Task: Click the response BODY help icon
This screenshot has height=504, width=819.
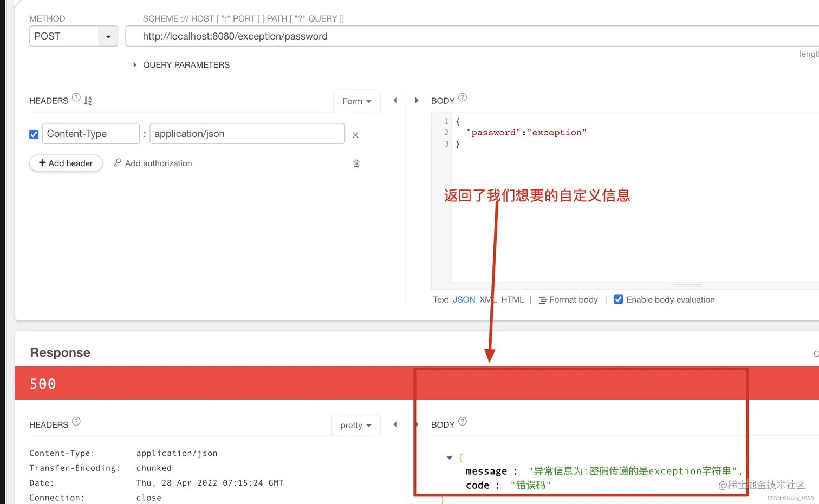Action: point(463,422)
